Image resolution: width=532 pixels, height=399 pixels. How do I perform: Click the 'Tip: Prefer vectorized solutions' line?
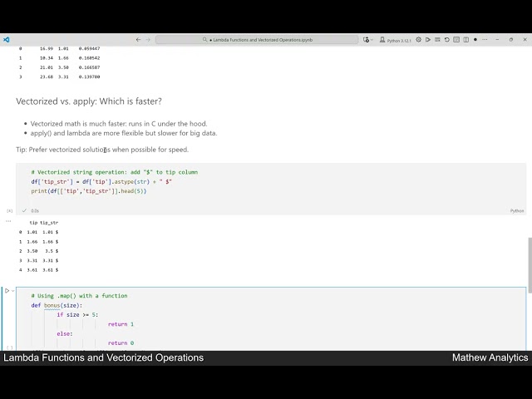point(102,150)
